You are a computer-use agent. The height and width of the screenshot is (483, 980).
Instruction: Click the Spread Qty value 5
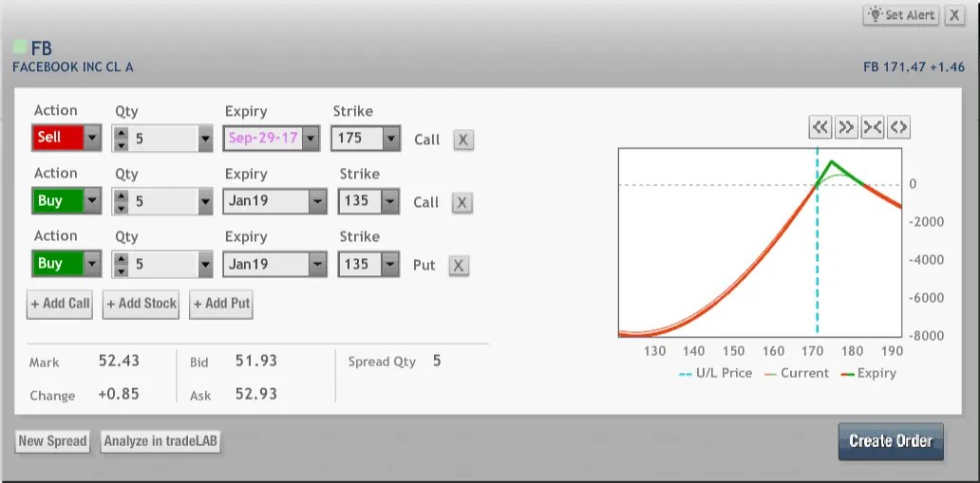point(437,362)
